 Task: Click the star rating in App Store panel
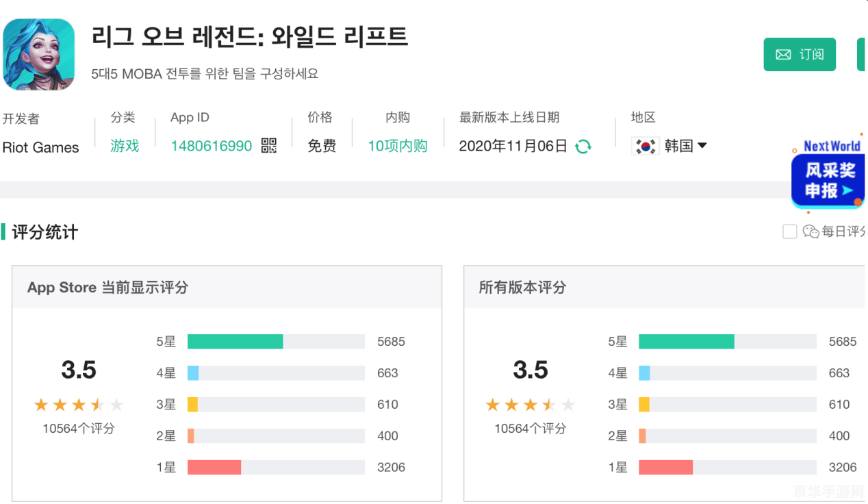click(79, 405)
